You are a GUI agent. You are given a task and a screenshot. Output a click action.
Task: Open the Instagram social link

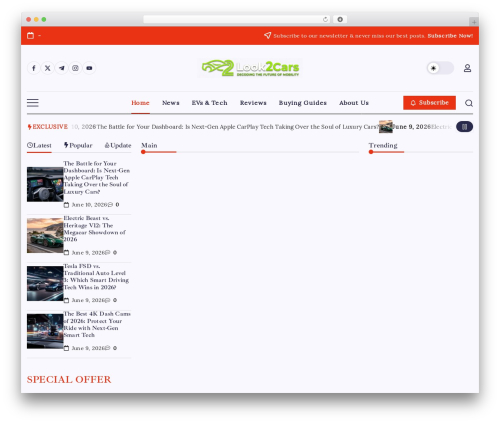click(x=75, y=68)
